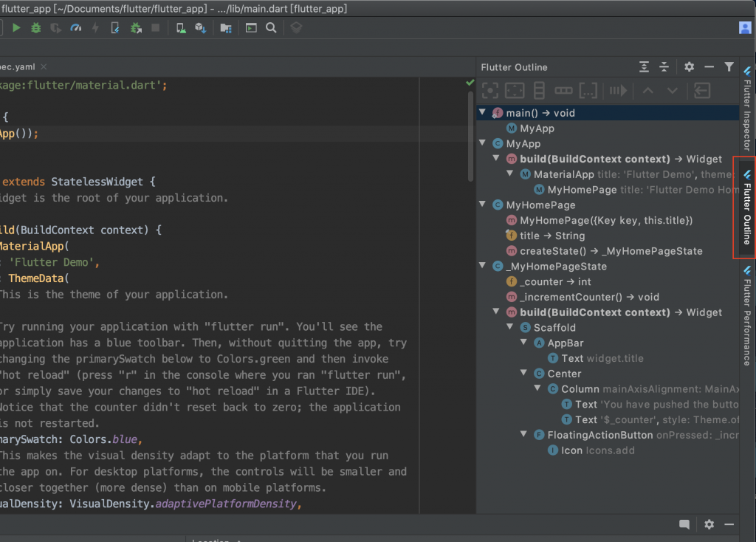This screenshot has height=542, width=756.
Task: Click Collapse All in Flutter Outline header
Action: click(x=664, y=67)
